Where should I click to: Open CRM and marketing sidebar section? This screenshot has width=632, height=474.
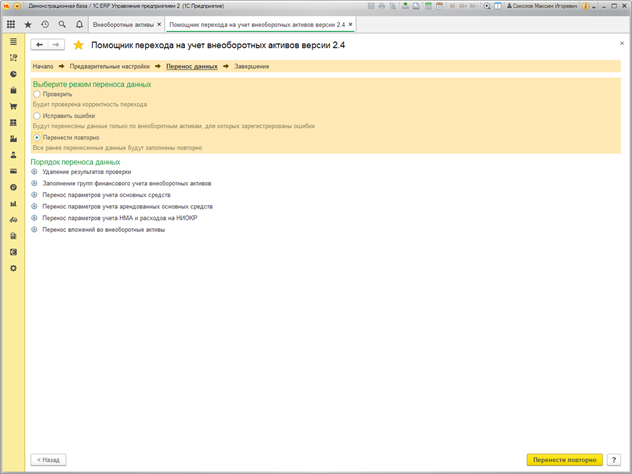13,58
